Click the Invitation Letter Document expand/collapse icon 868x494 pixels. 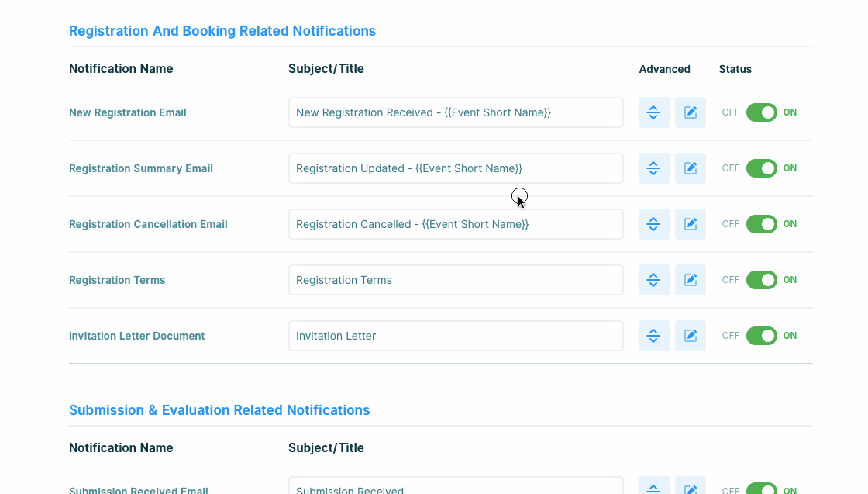pos(653,336)
